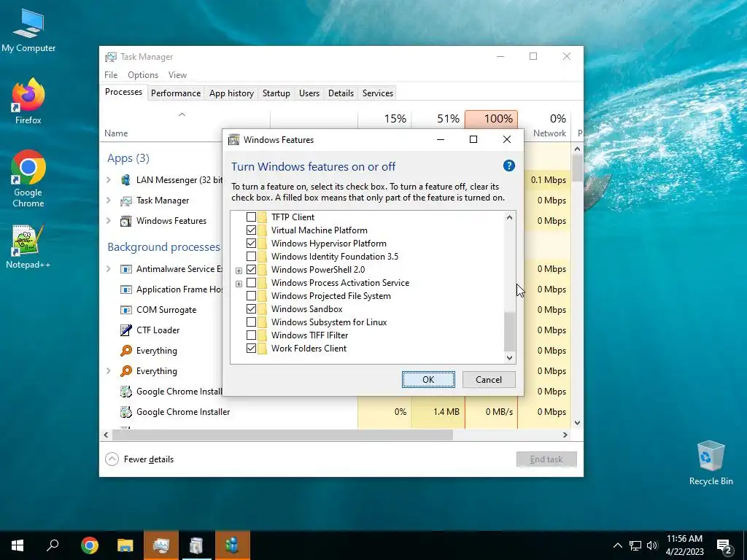747x560 pixels.
Task: Select Task Manager process row icon
Action: coord(125,201)
